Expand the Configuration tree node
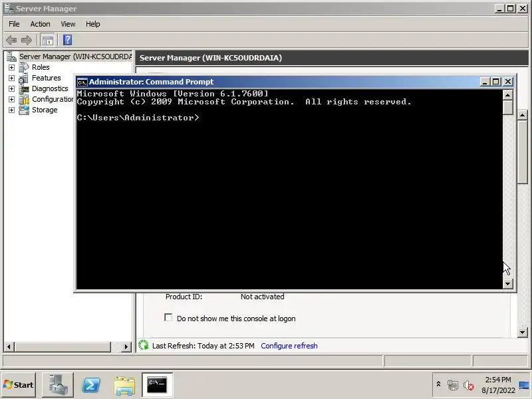The image size is (532, 399). pos(11,99)
